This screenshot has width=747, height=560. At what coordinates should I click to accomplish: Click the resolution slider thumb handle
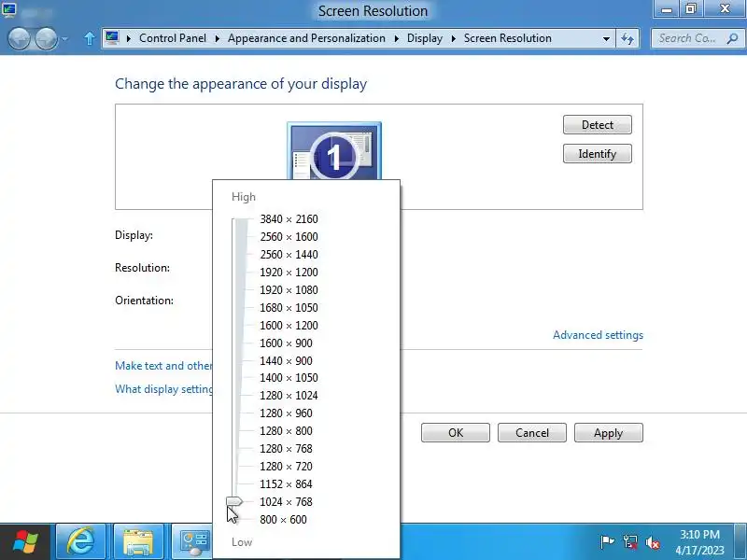coord(234,501)
